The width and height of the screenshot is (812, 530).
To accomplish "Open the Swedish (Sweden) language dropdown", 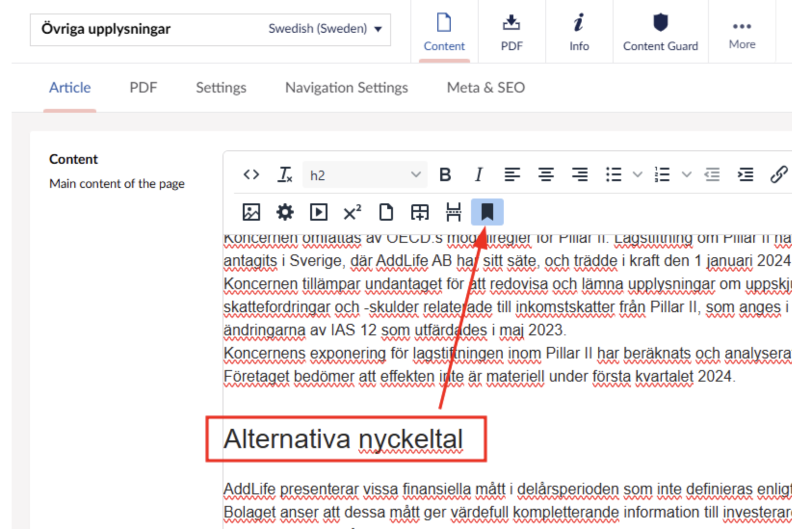I will tap(325, 29).
